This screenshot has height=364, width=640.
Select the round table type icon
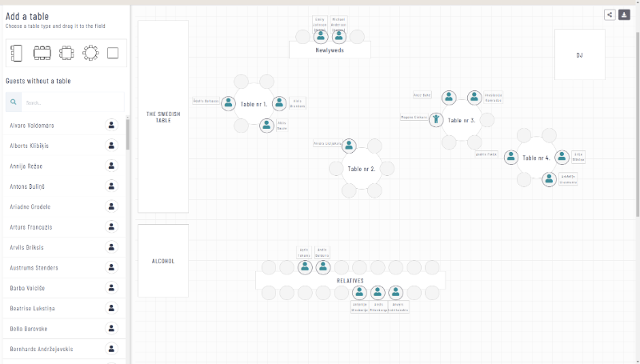(x=90, y=54)
